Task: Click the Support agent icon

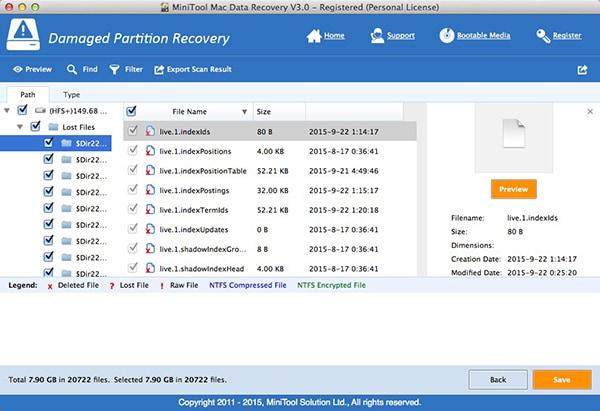Action: pos(377,36)
